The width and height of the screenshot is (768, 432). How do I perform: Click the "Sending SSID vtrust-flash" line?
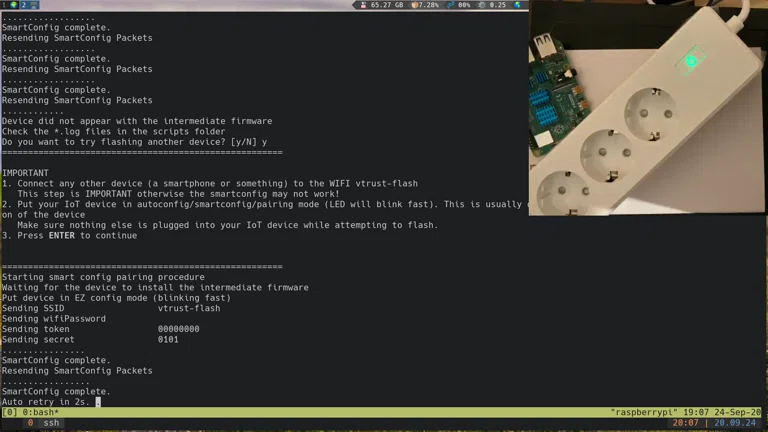coord(110,308)
